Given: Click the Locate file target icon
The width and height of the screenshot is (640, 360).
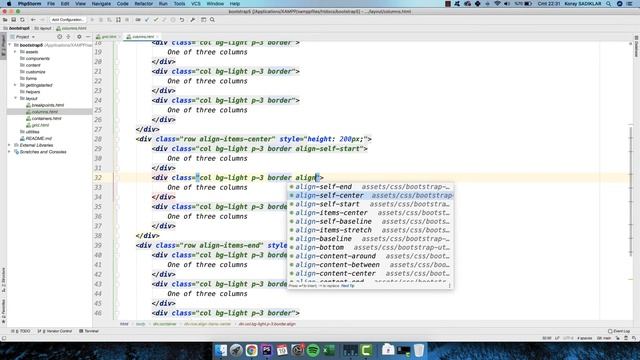Looking at the screenshot, I should [x=60, y=37].
